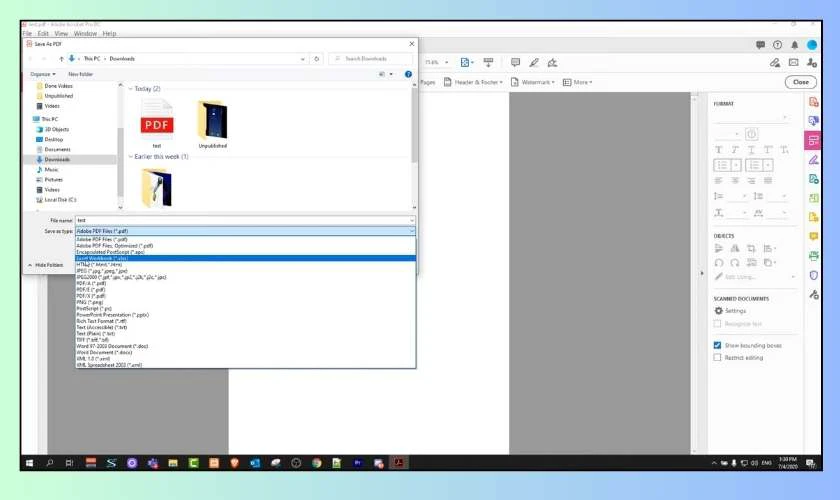
Task: Collapse the Today (2) file group
Action: (x=131, y=89)
